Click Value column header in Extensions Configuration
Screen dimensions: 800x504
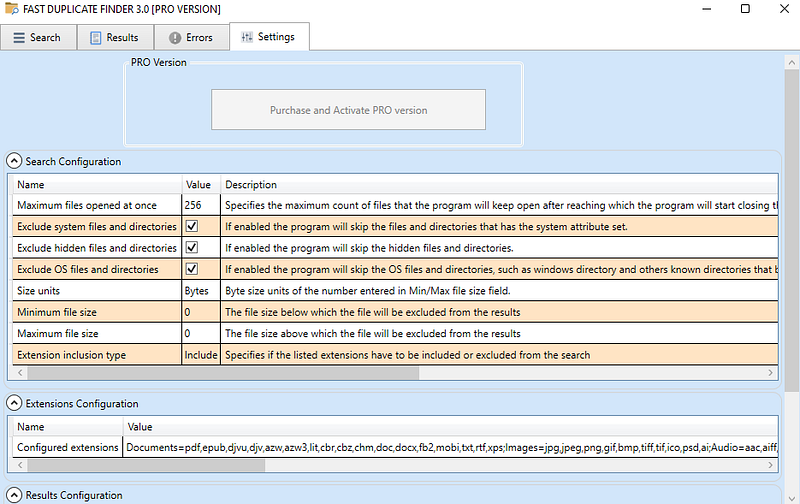tap(451, 427)
